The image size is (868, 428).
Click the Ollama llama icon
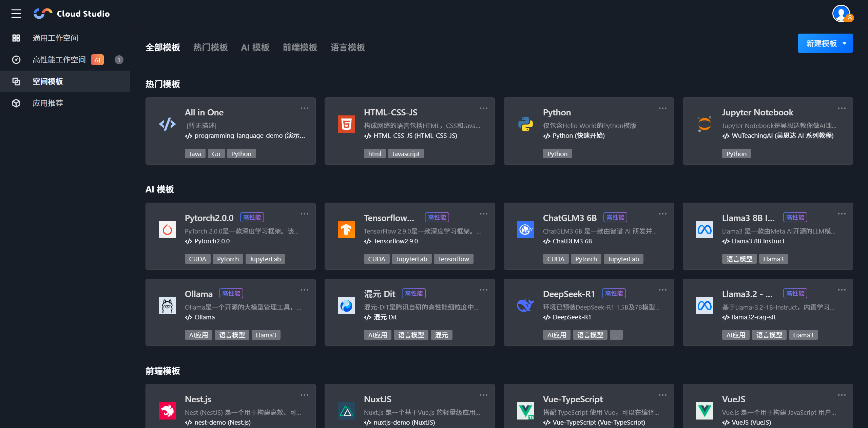167,305
